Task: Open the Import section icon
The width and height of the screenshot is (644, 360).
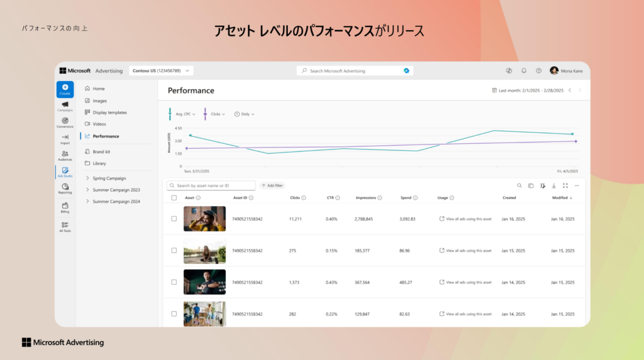Action: (65, 139)
